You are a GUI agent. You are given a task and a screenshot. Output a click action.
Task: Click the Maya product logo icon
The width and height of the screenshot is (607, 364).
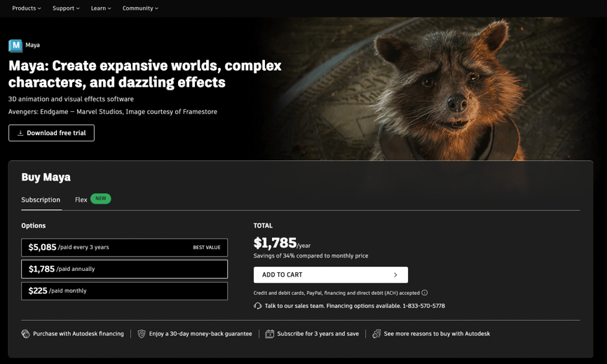click(x=15, y=45)
